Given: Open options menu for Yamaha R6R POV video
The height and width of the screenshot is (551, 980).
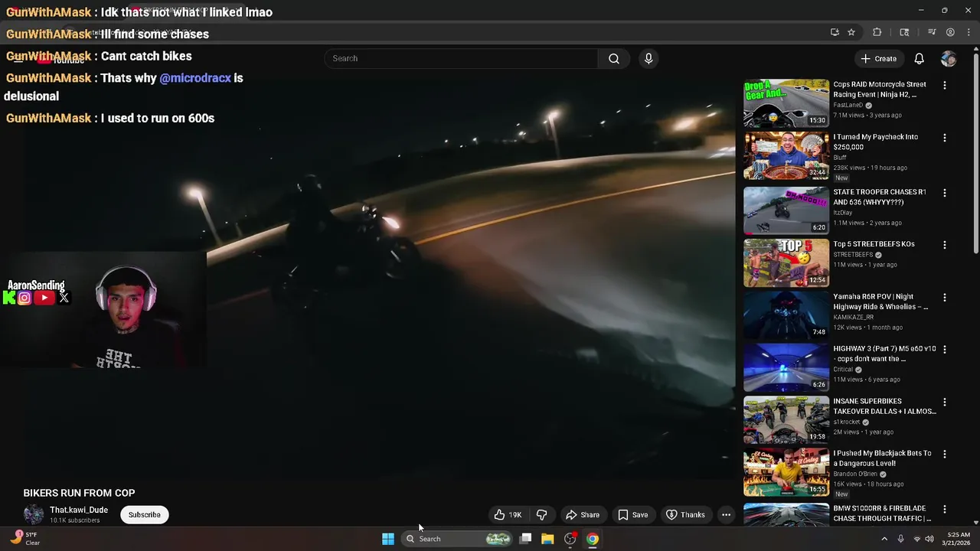Looking at the screenshot, I should coord(945,297).
